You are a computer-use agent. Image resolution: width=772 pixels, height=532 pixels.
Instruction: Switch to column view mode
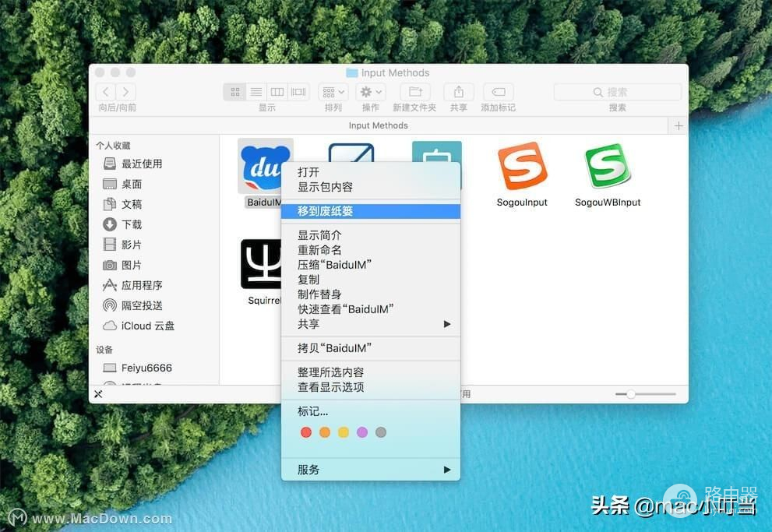coord(277,92)
